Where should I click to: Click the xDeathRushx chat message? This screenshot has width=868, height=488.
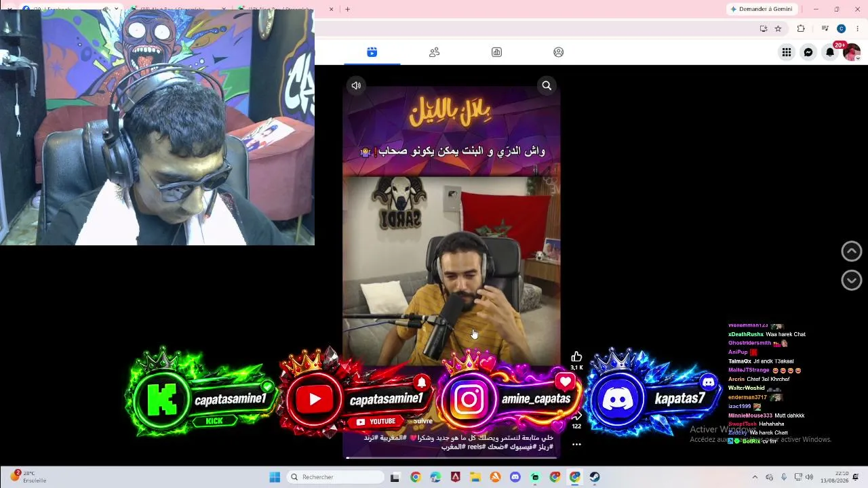[x=767, y=334]
